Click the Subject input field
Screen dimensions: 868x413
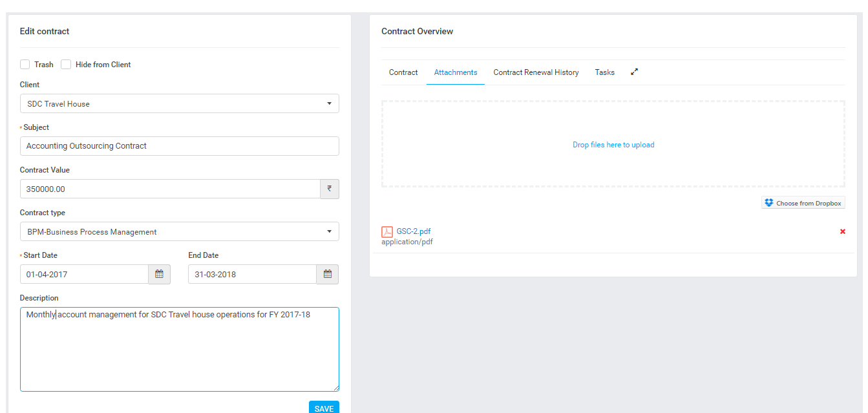(179, 146)
